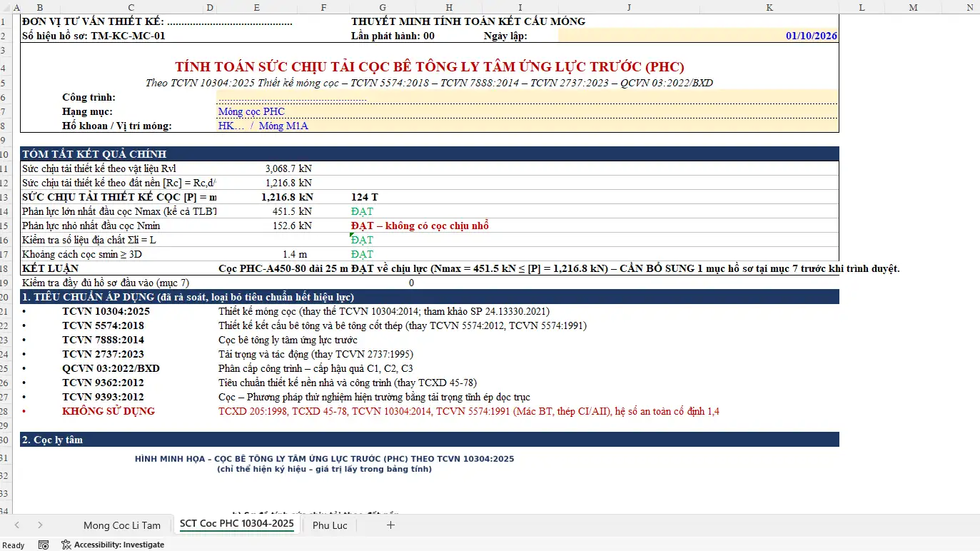Image resolution: width=980 pixels, height=551 pixels.
Task: Click Số hiệu hồ sơ: TM-KC-MC-01 cell
Action: tap(94, 36)
